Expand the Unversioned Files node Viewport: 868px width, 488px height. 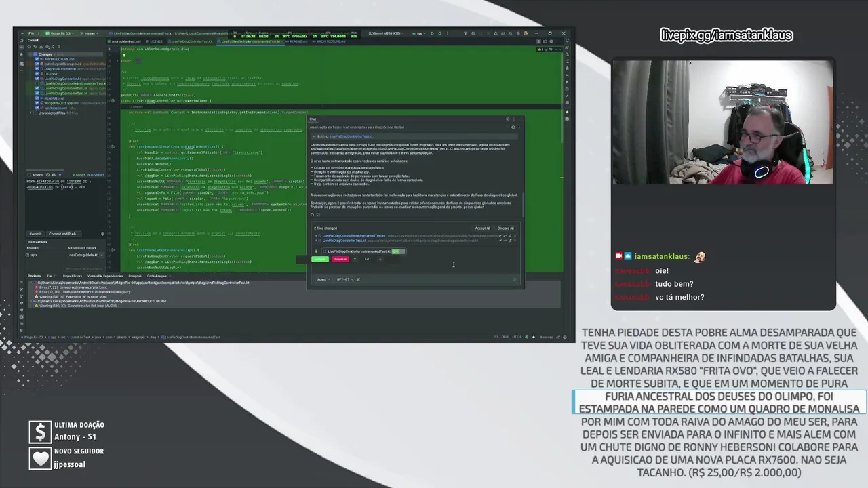pyautogui.click(x=30, y=113)
